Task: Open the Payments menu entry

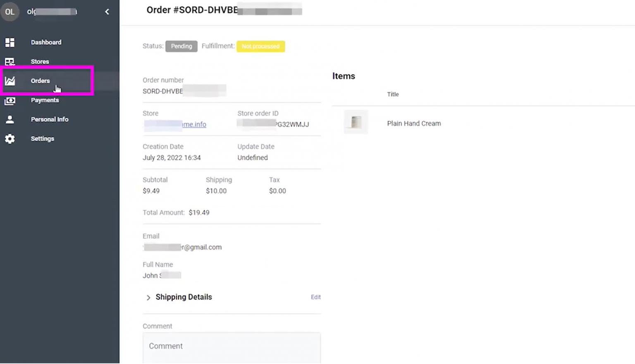Action: [45, 100]
